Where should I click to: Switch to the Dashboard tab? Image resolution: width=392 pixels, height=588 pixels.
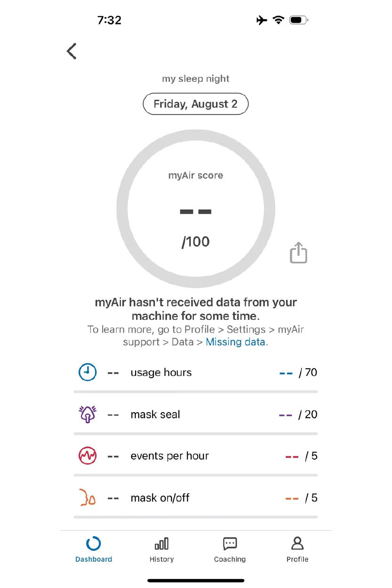click(x=94, y=549)
